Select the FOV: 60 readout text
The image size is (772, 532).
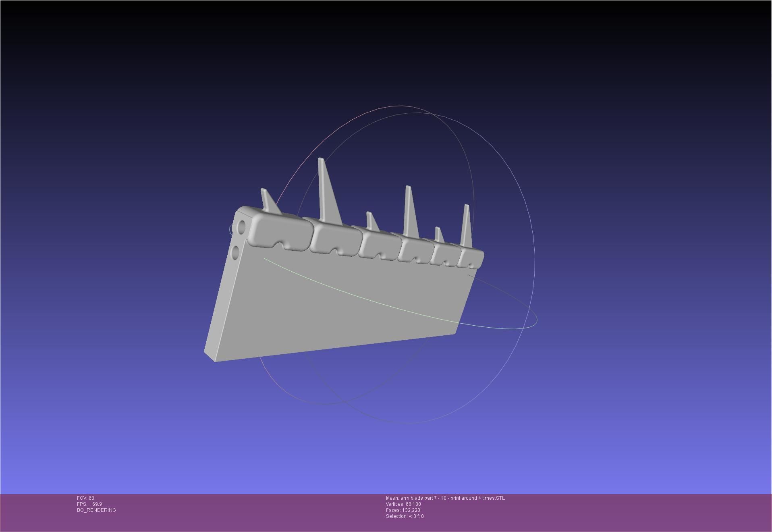[x=85, y=498]
